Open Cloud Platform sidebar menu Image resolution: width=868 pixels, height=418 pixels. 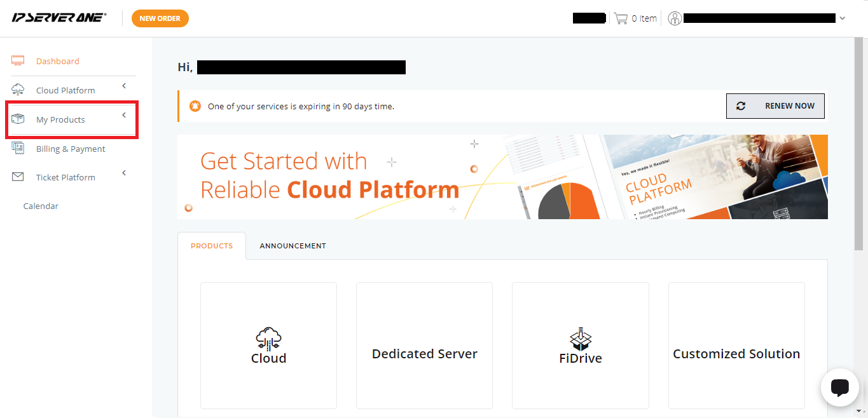[x=65, y=90]
